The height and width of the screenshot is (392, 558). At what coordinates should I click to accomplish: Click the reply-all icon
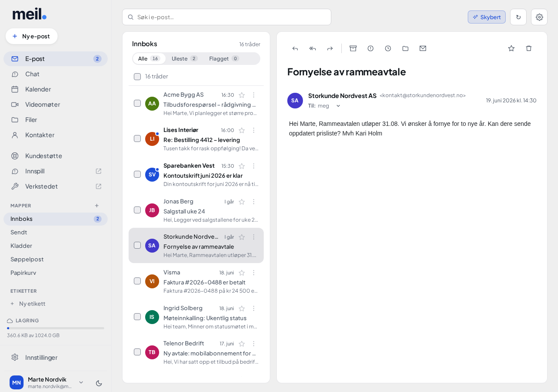tap(313, 48)
